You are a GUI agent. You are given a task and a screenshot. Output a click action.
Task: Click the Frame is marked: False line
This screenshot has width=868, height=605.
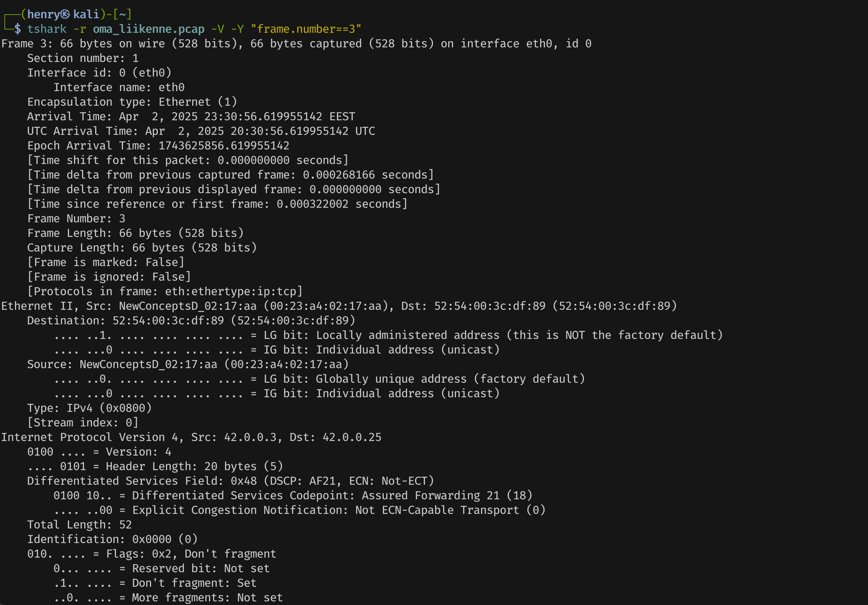pyautogui.click(x=105, y=262)
